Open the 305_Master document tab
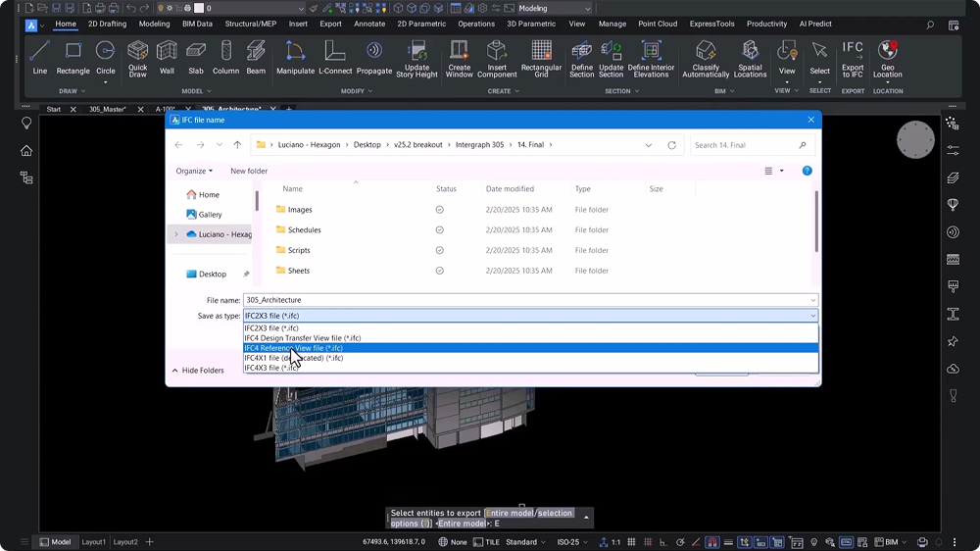 pos(108,109)
